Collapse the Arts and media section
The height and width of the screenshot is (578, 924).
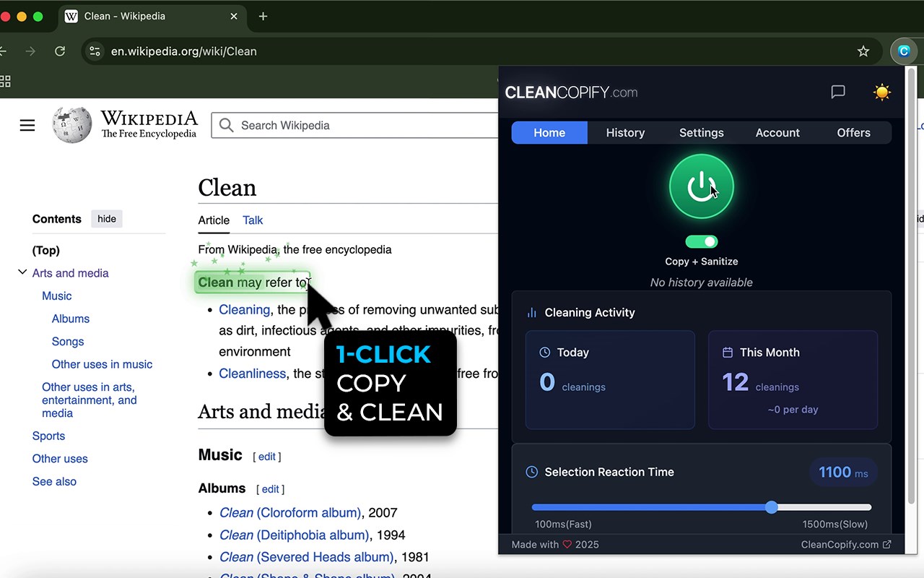tap(22, 272)
